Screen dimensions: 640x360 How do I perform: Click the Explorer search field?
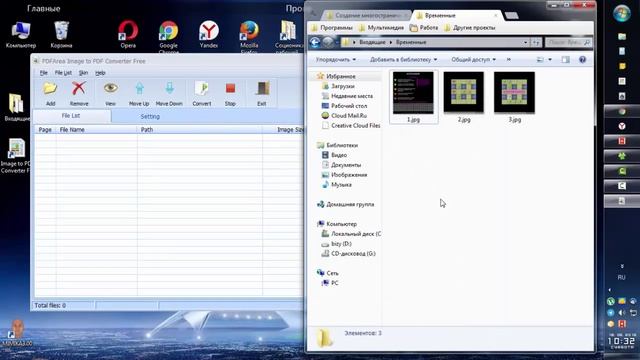click(x=568, y=42)
